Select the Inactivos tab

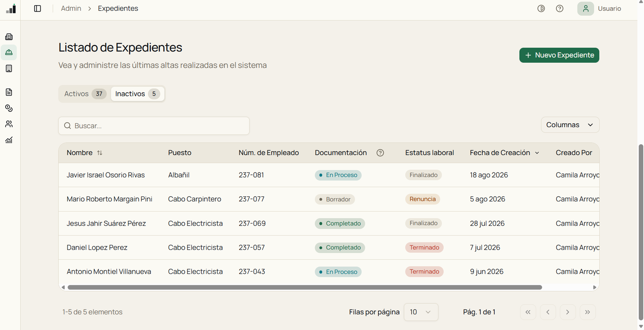tap(138, 94)
